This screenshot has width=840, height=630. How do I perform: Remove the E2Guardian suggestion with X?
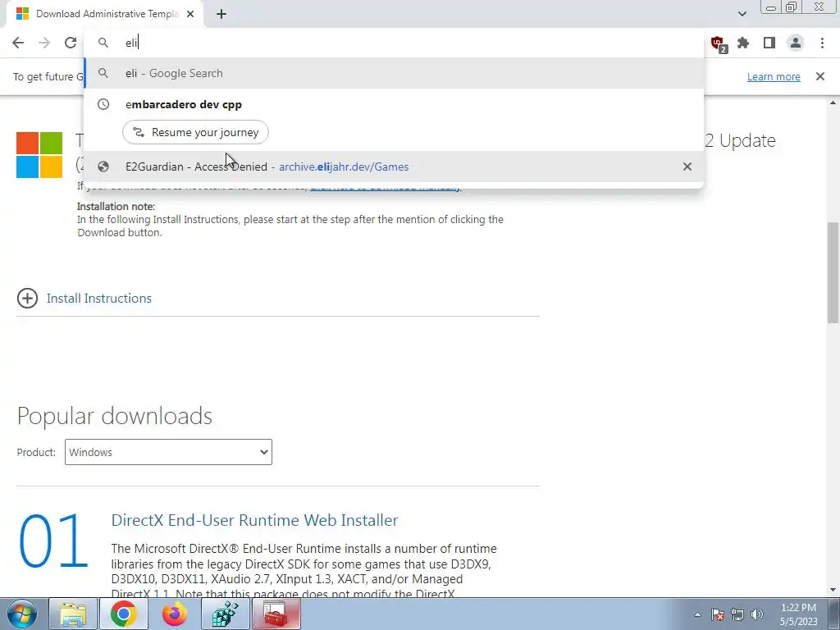(687, 167)
